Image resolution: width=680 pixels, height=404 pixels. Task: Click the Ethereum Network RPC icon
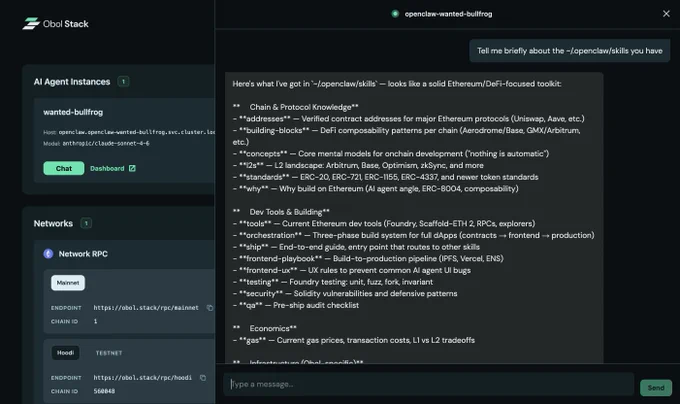(48, 254)
